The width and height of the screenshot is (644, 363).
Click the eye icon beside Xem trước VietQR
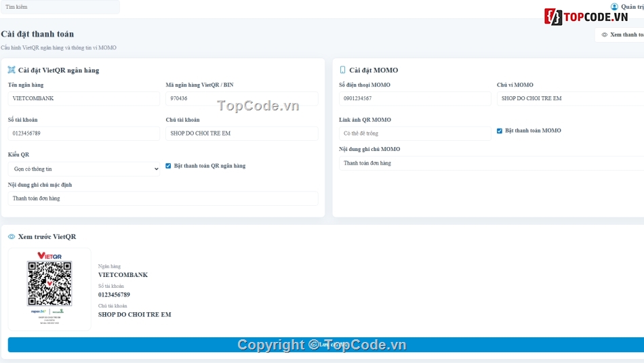pos(12,236)
